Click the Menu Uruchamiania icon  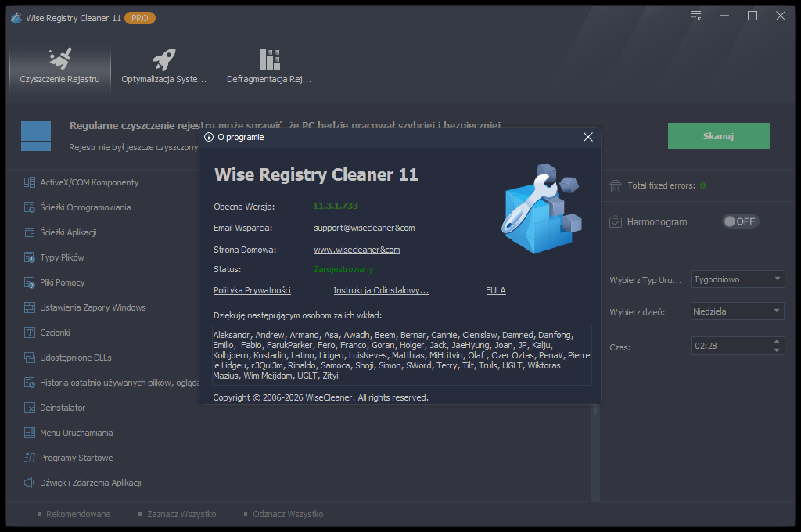coord(30,433)
